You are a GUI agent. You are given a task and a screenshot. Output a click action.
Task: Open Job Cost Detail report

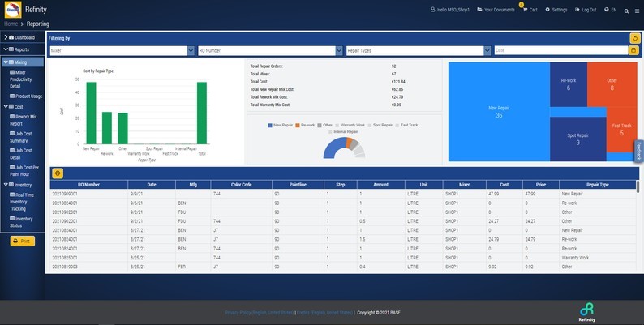click(x=20, y=154)
